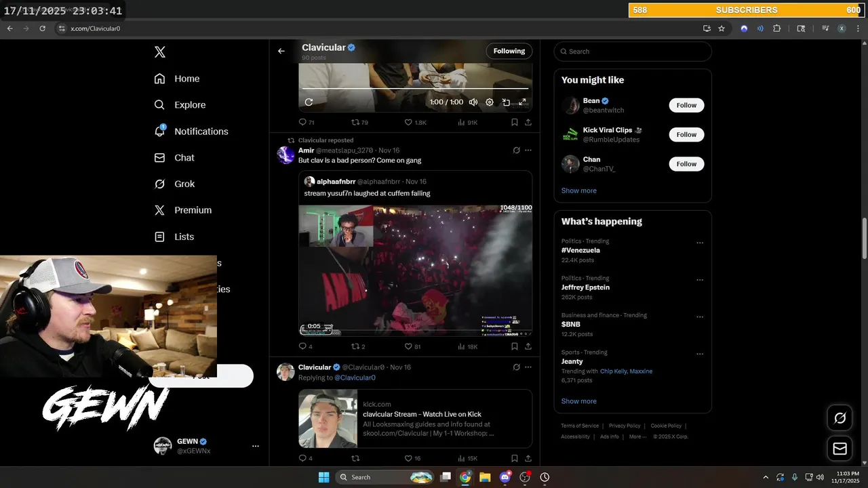
Task: Show more under You might like
Action: [578, 190]
